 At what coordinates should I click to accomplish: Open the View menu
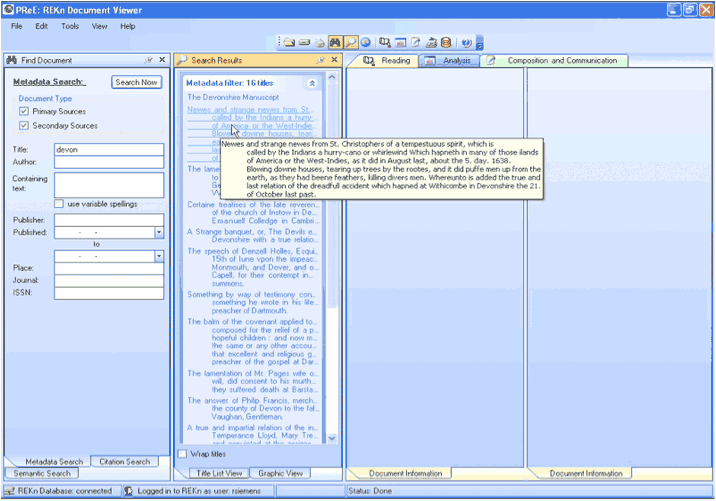[99, 26]
